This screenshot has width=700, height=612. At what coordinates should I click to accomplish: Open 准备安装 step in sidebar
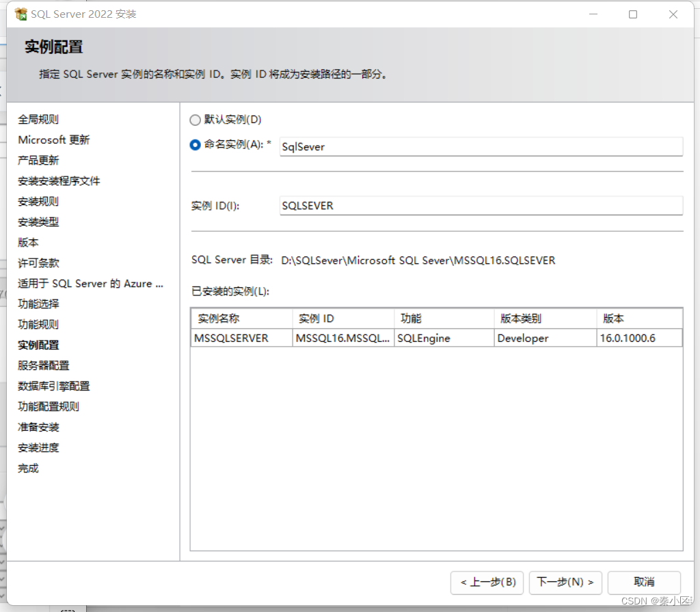[x=38, y=427]
